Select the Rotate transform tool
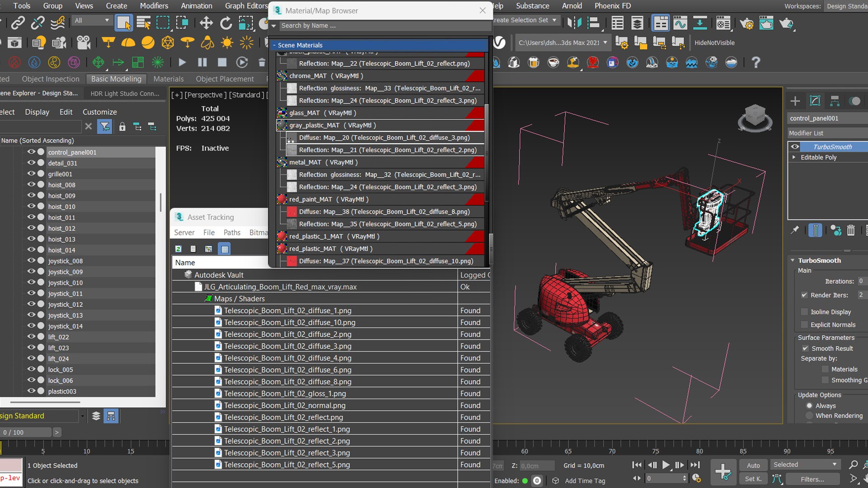 226,23
